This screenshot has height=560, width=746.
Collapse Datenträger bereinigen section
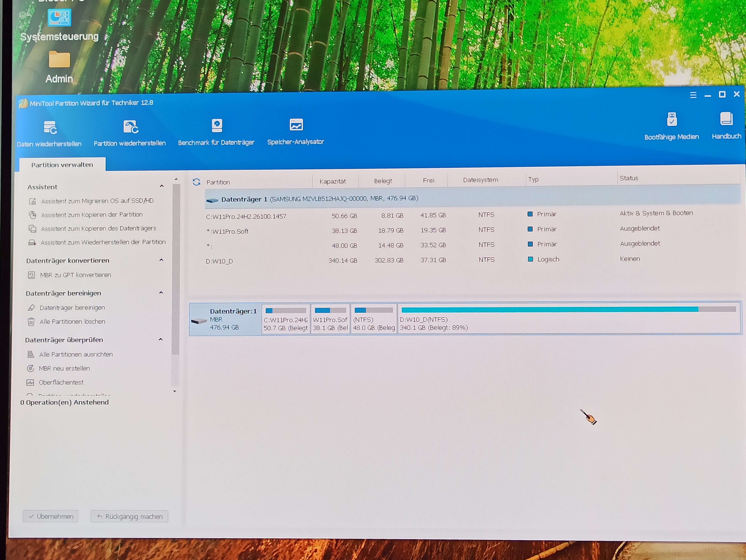tap(161, 293)
